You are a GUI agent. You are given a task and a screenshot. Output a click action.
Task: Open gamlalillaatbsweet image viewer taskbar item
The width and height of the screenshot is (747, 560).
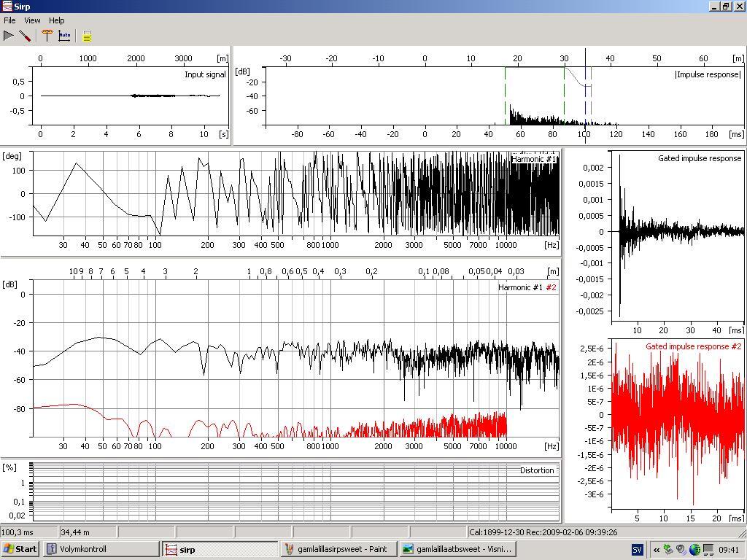(x=457, y=549)
